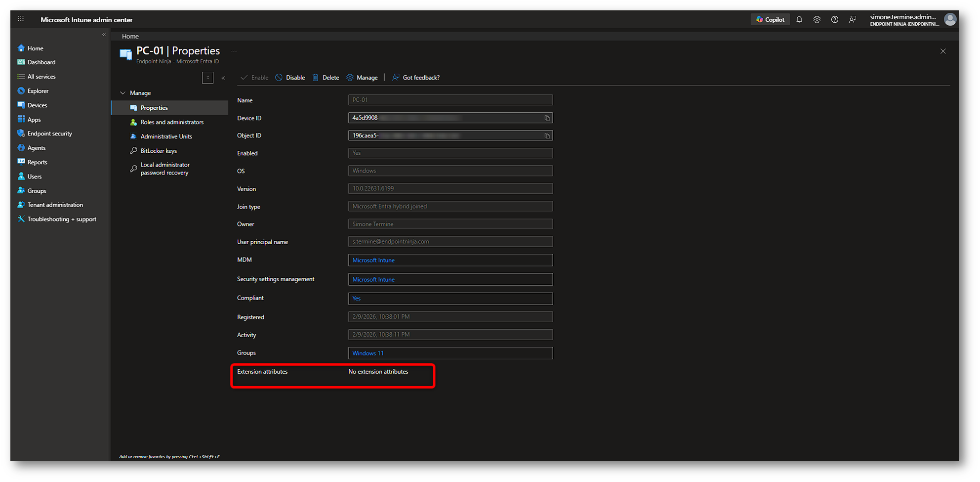Copy the Object ID to clipboard
The height and width of the screenshot is (482, 980).
coord(547,136)
